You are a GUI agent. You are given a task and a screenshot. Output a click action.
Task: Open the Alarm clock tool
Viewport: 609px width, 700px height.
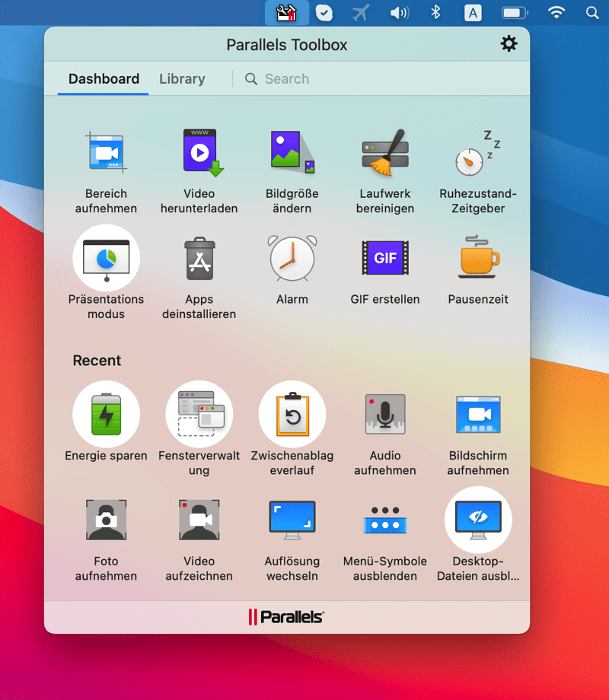(x=292, y=259)
